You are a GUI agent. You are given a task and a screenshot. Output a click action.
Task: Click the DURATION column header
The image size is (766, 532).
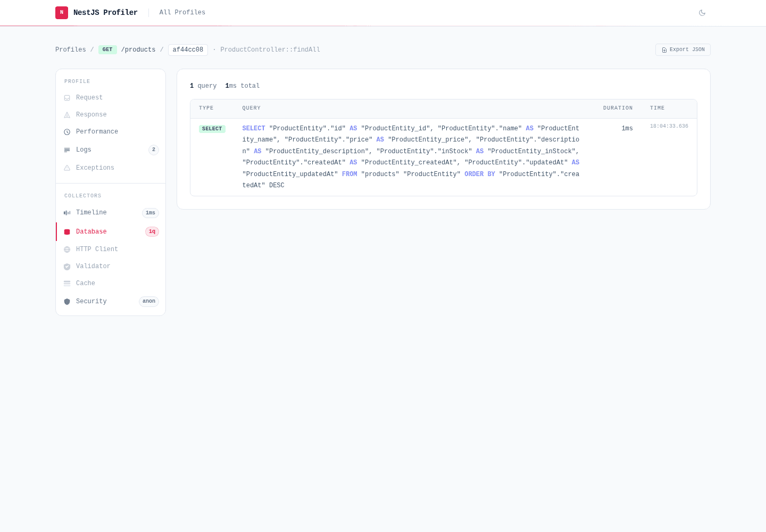click(x=618, y=108)
